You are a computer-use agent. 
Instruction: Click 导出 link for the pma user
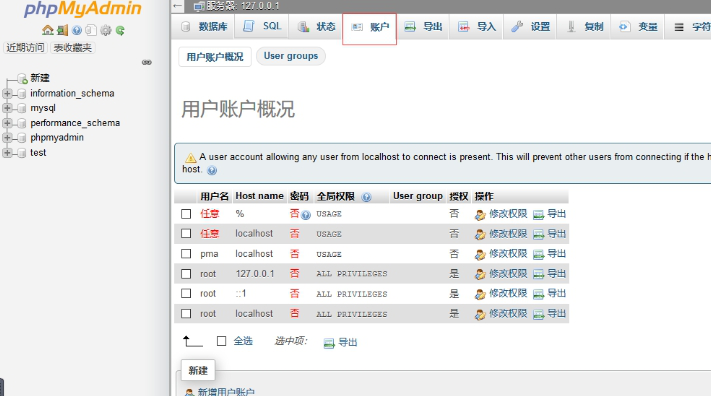(x=550, y=254)
